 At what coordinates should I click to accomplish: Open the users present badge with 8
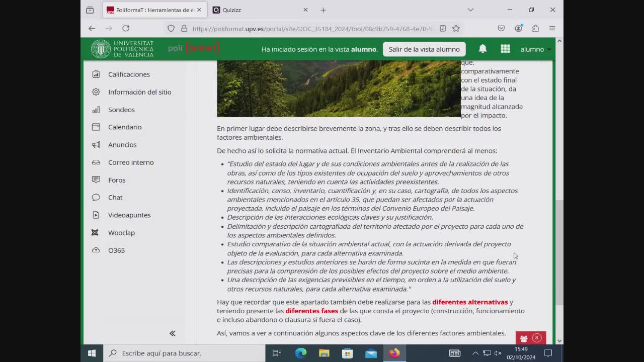(531, 338)
